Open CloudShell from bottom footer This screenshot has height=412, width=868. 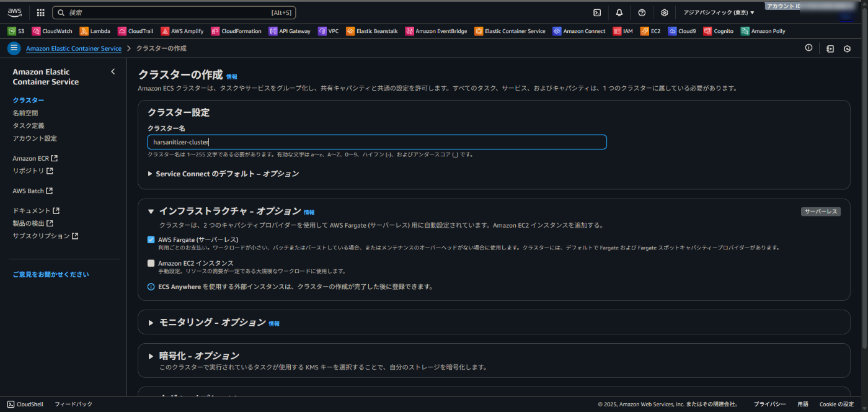click(25, 404)
